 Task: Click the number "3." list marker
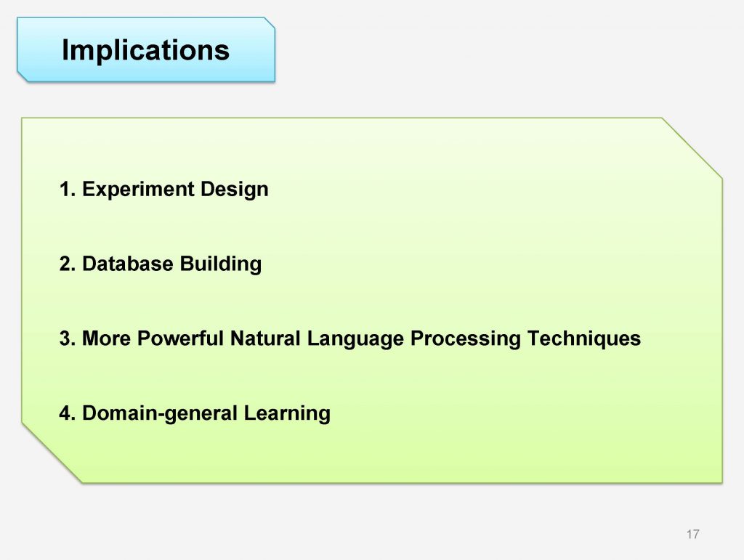68,338
